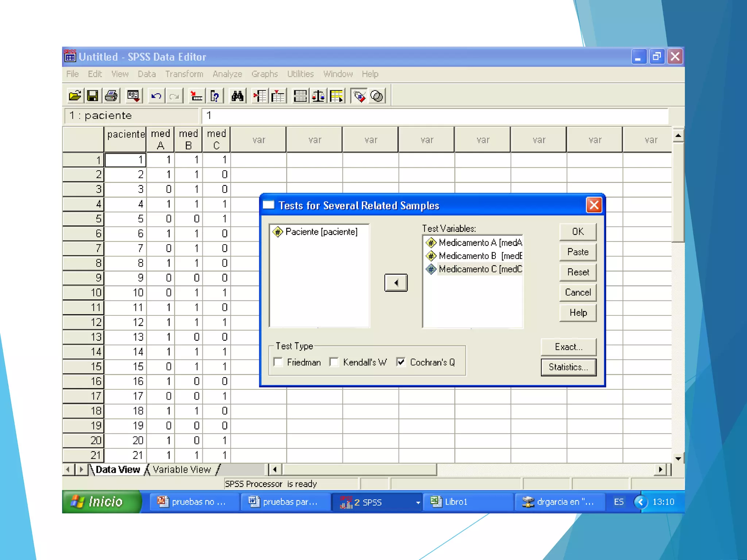Click the Save File floppy icon
The width and height of the screenshot is (747, 560).
[93, 96]
